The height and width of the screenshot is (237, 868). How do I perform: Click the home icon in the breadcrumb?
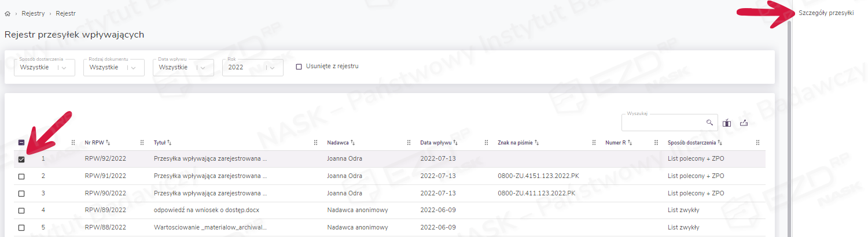8,13
